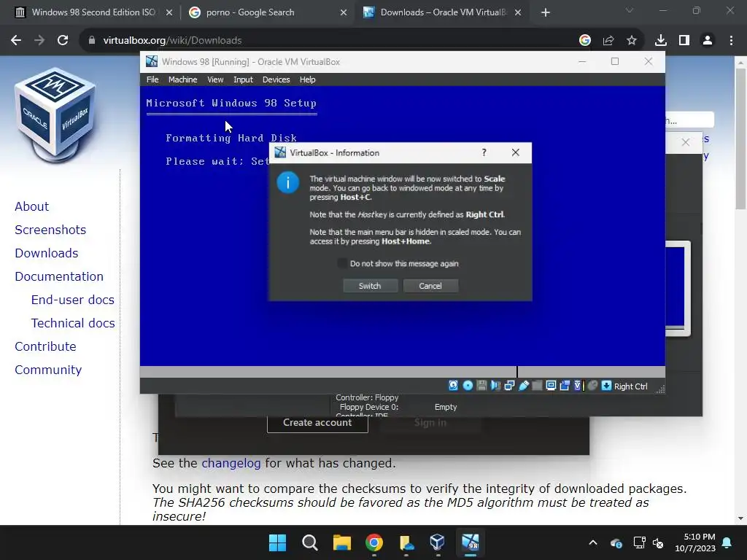Open the notifications bell

click(727, 542)
